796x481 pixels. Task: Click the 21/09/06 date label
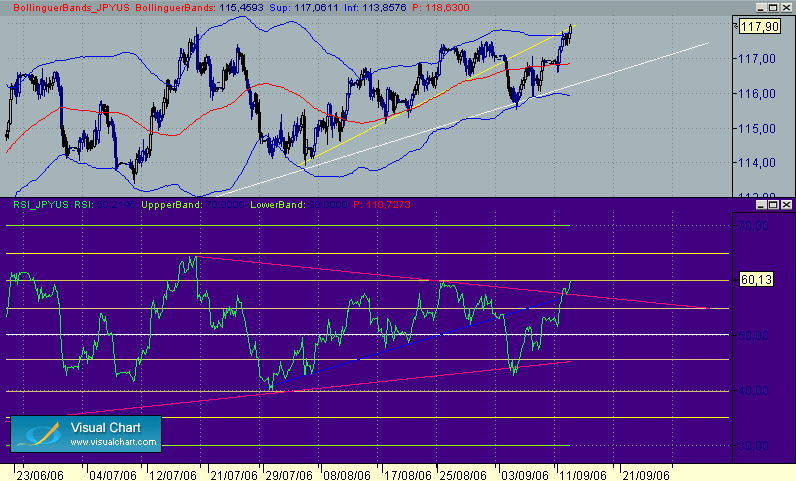646,475
